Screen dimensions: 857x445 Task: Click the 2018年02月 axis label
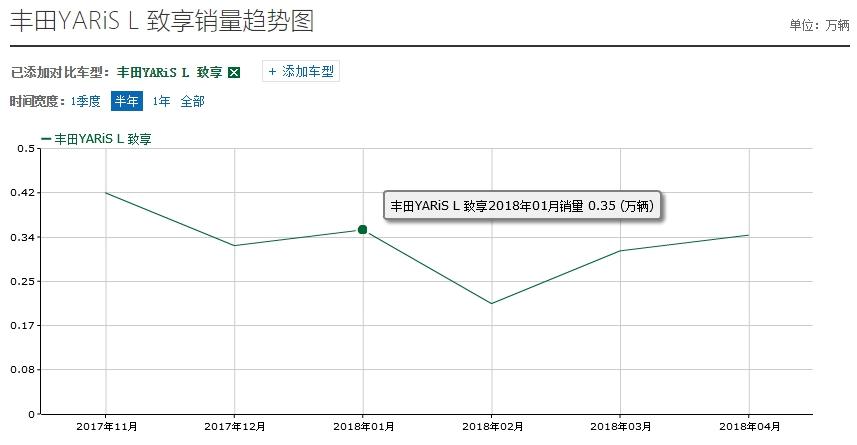[x=492, y=426]
